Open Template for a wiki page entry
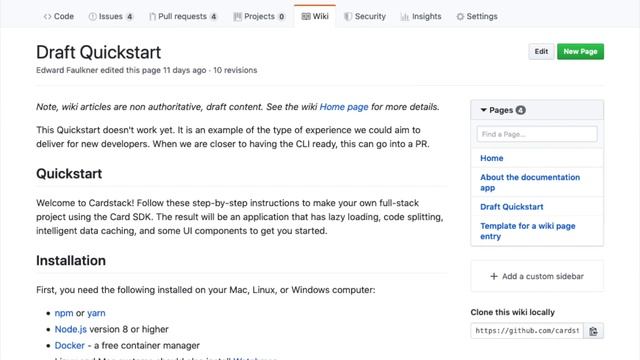The image size is (640, 360). [x=527, y=231]
